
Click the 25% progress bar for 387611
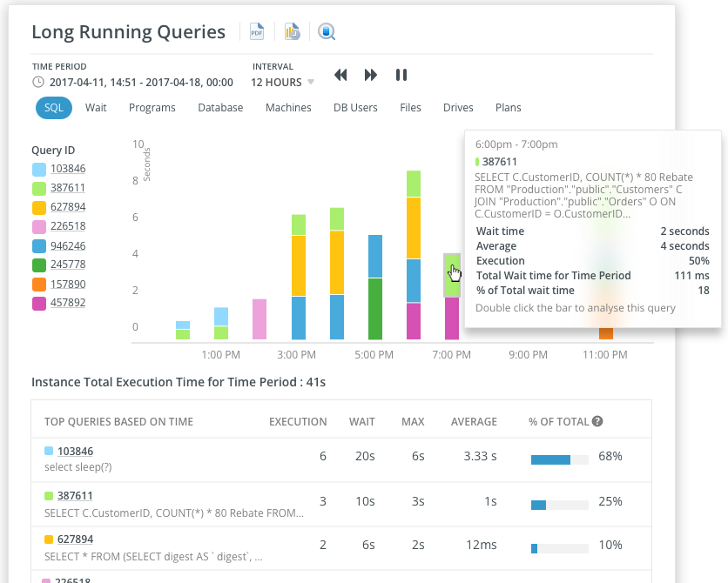click(559, 505)
